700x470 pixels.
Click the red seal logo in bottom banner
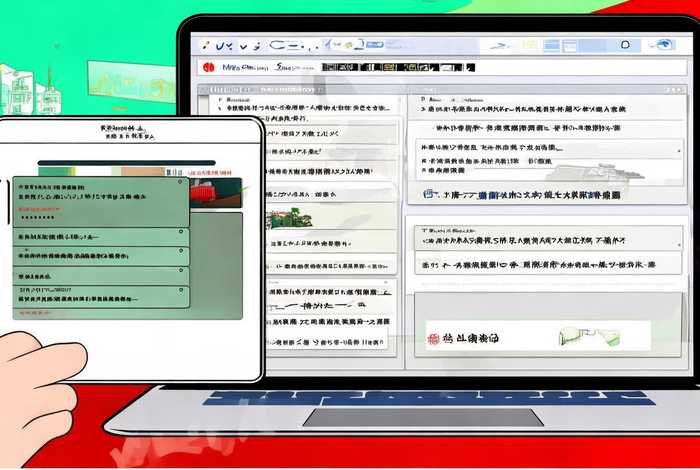[433, 339]
